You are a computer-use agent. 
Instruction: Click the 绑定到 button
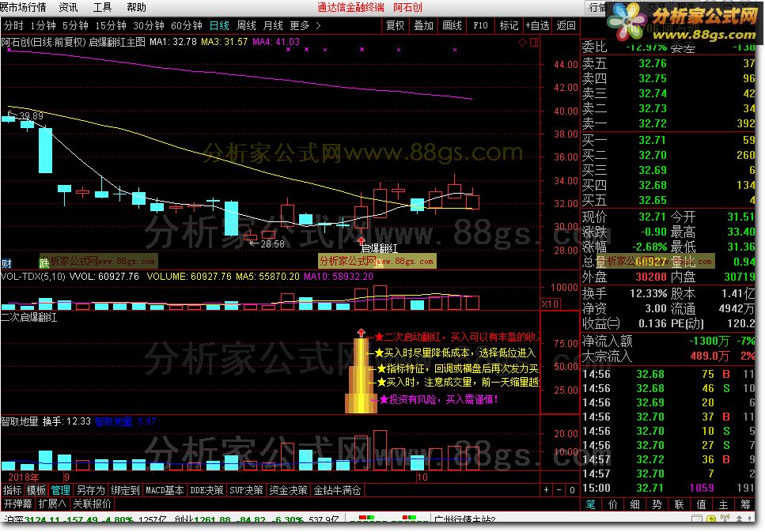coord(125,490)
